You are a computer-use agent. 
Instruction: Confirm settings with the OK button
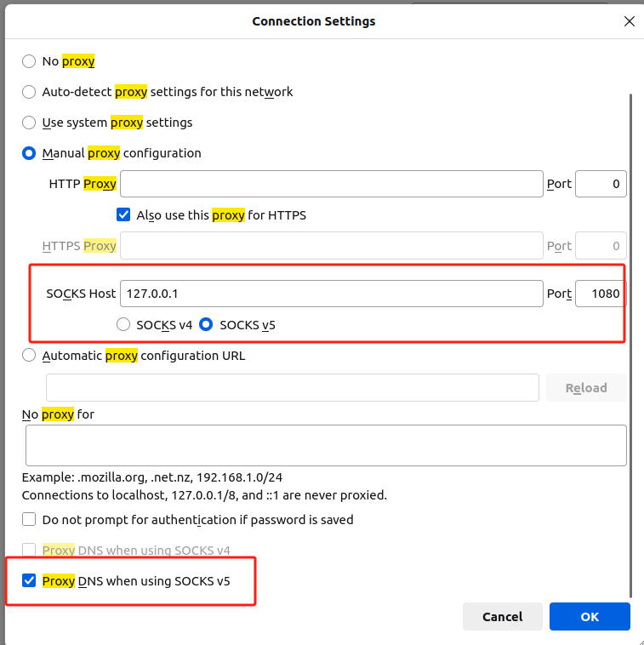[590, 617]
